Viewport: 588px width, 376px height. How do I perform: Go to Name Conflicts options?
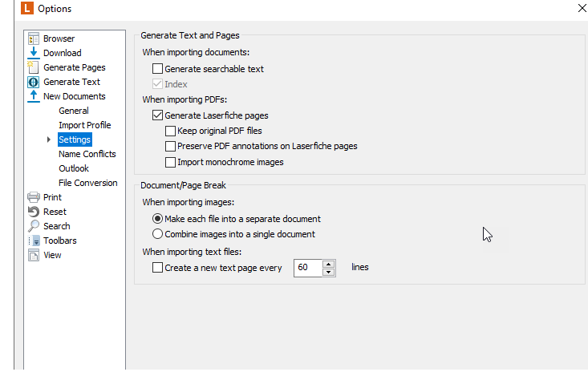(x=87, y=154)
